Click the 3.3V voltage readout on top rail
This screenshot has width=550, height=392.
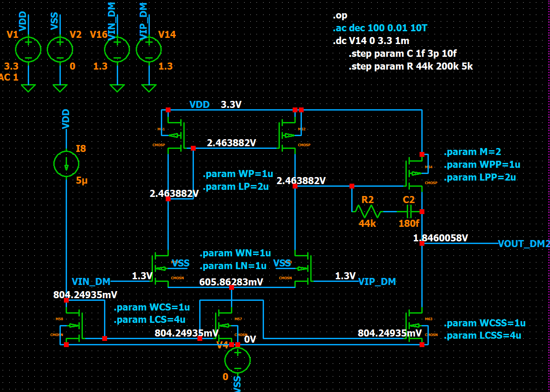click(x=231, y=104)
